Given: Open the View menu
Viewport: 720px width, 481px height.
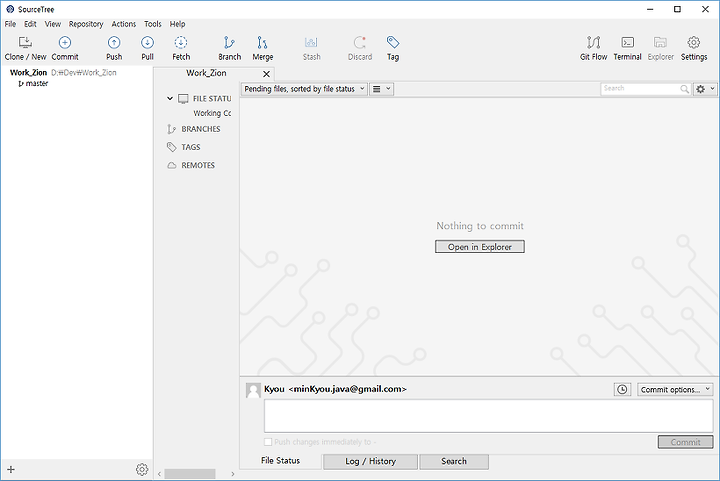Looking at the screenshot, I should pyautogui.click(x=53, y=24).
